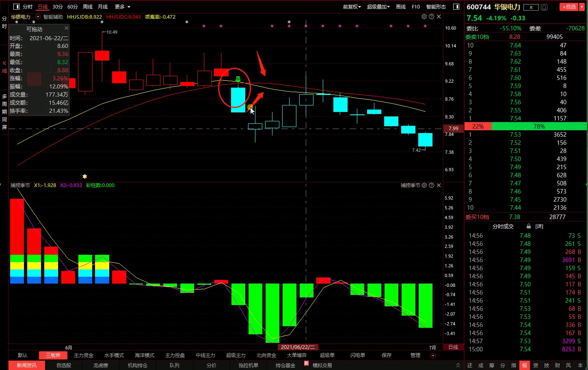This screenshot has height=370, width=588.
Task: Switch chart to 周线 weekly period
Action: coord(88,7)
